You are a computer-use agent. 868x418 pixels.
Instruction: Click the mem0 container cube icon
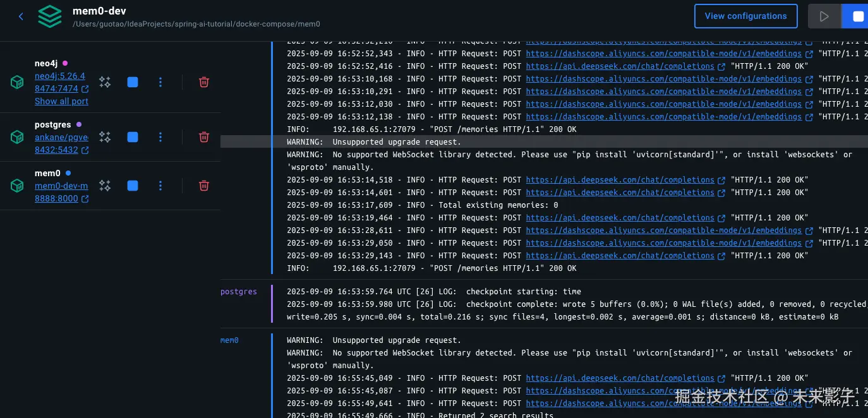[x=17, y=186]
